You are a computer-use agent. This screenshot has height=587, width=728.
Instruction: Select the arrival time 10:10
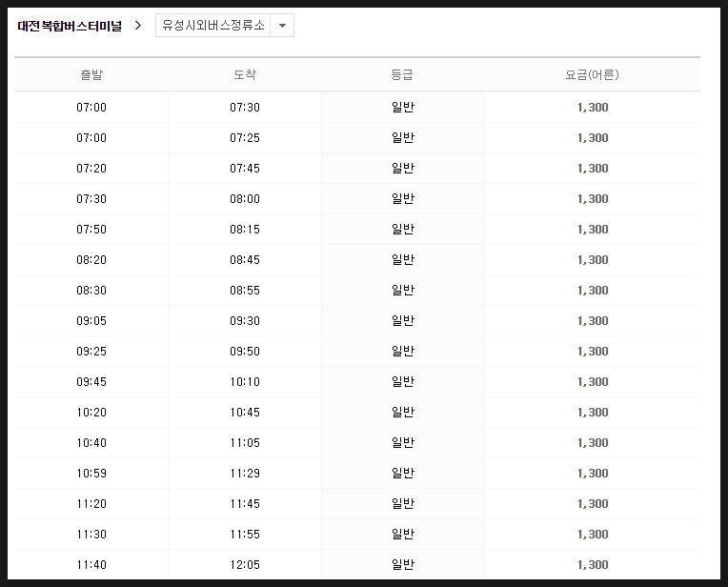(x=245, y=382)
